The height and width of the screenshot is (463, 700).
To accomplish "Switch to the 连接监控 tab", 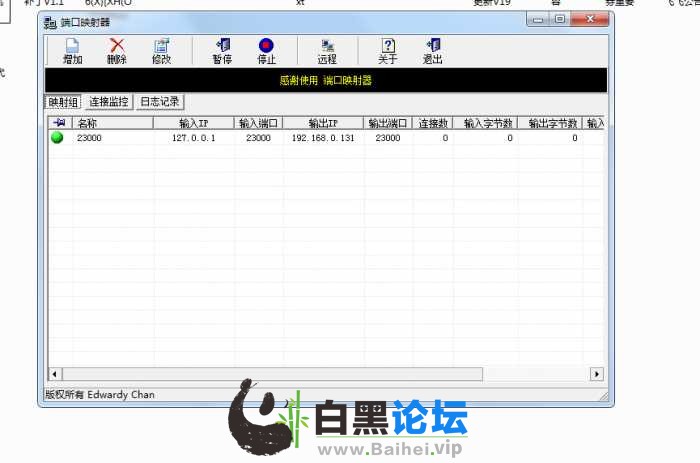I will click(108, 102).
